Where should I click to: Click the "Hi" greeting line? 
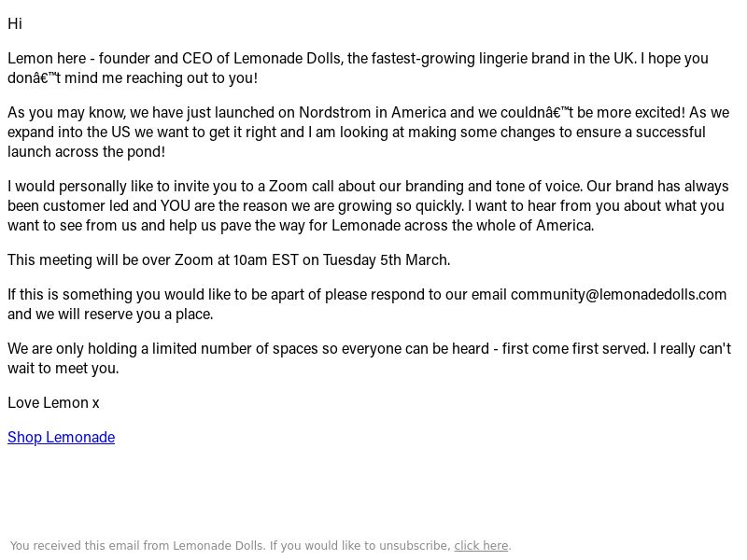point(15,23)
